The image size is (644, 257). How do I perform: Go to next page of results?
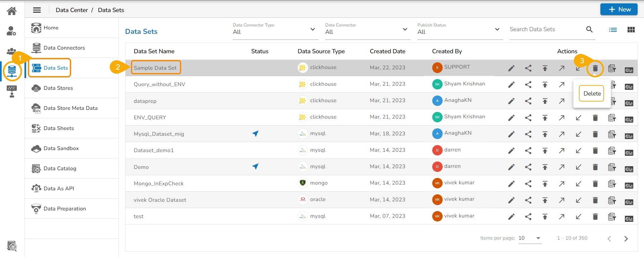pos(626,239)
